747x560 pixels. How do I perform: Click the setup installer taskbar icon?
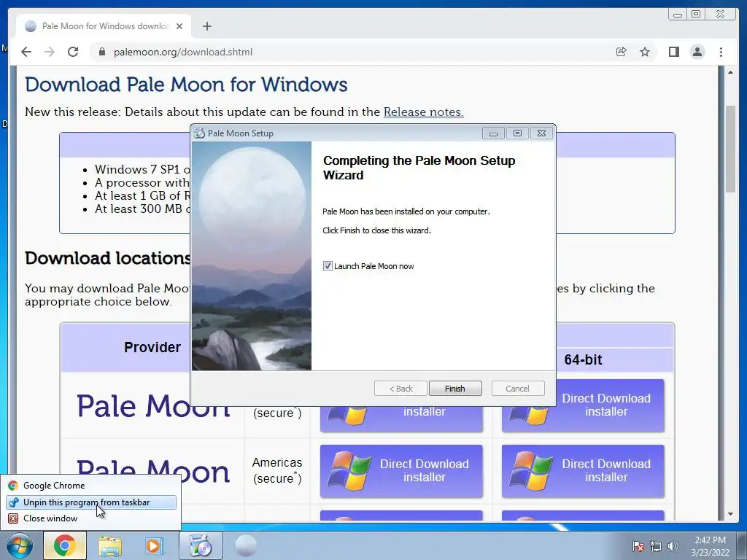(x=201, y=545)
